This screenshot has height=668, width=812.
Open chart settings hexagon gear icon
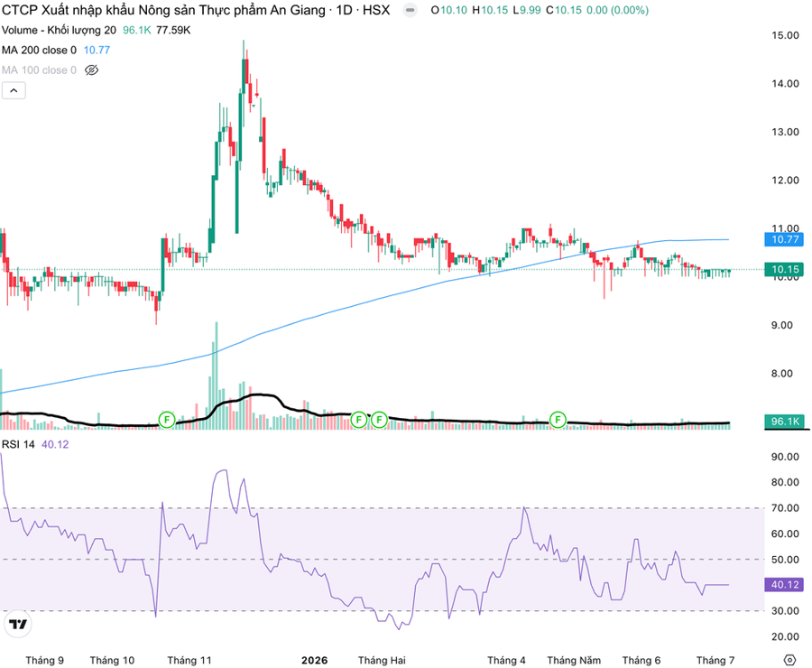point(789,660)
